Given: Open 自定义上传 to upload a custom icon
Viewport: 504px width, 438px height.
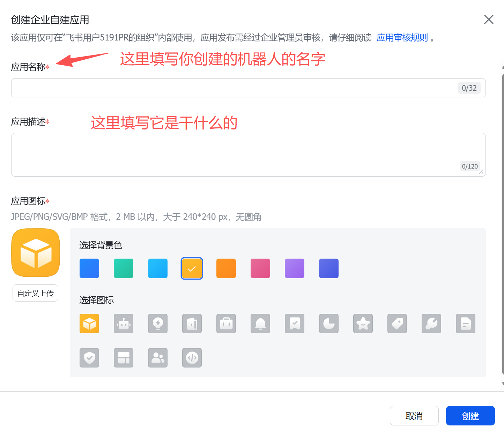Looking at the screenshot, I should pos(35,293).
